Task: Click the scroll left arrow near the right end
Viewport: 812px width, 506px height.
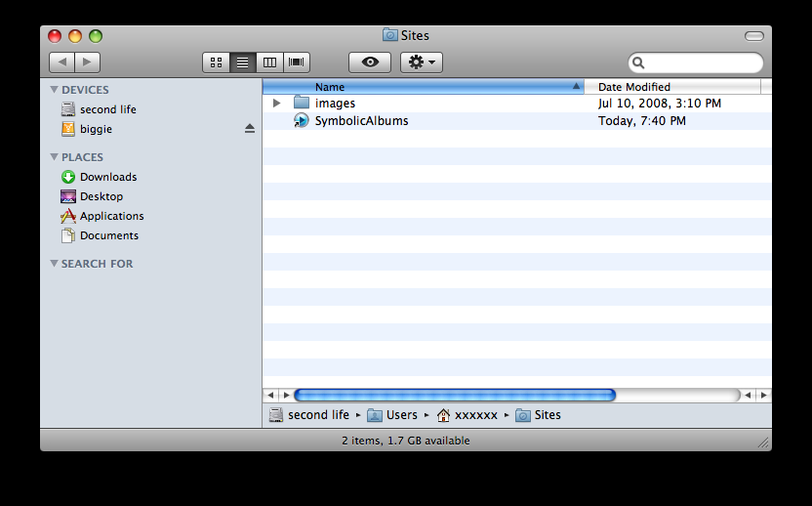Action: 748,395
